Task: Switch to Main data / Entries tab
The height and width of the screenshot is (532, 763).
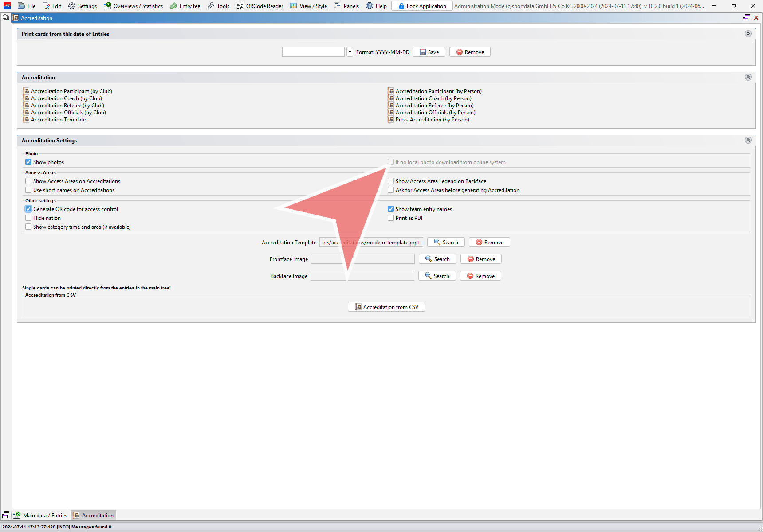Action: click(41, 516)
